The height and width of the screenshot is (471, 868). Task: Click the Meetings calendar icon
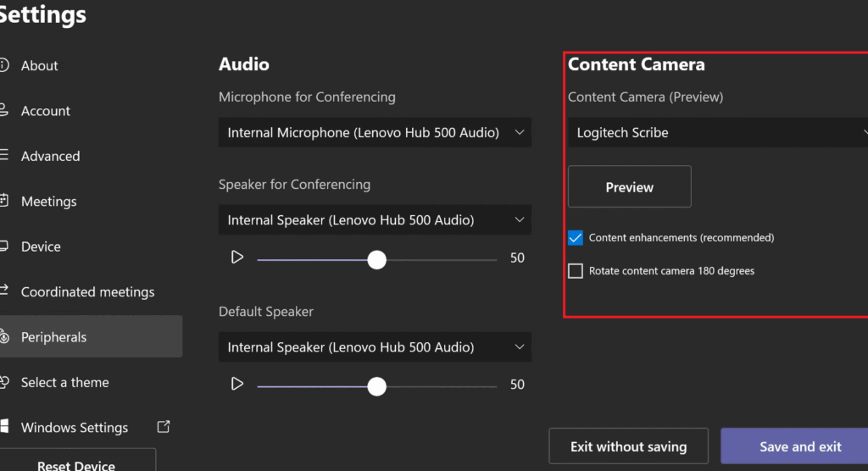pos(4,201)
